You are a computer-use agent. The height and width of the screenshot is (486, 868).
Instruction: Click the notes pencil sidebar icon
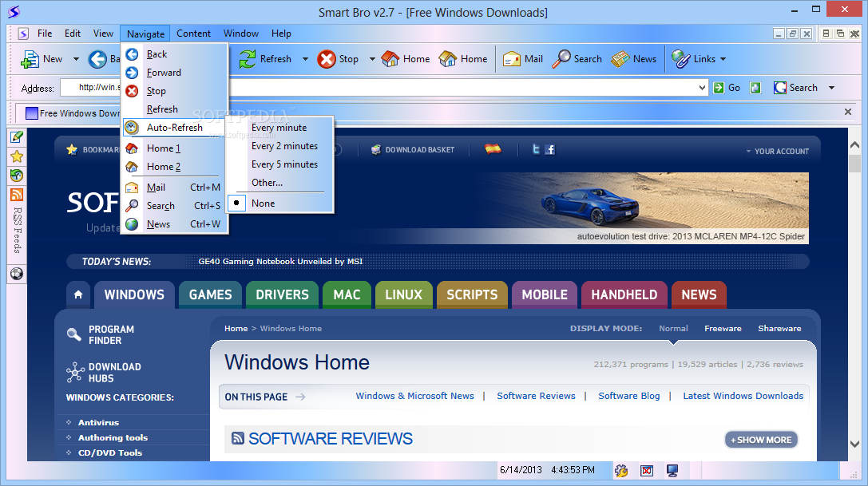[x=17, y=136]
